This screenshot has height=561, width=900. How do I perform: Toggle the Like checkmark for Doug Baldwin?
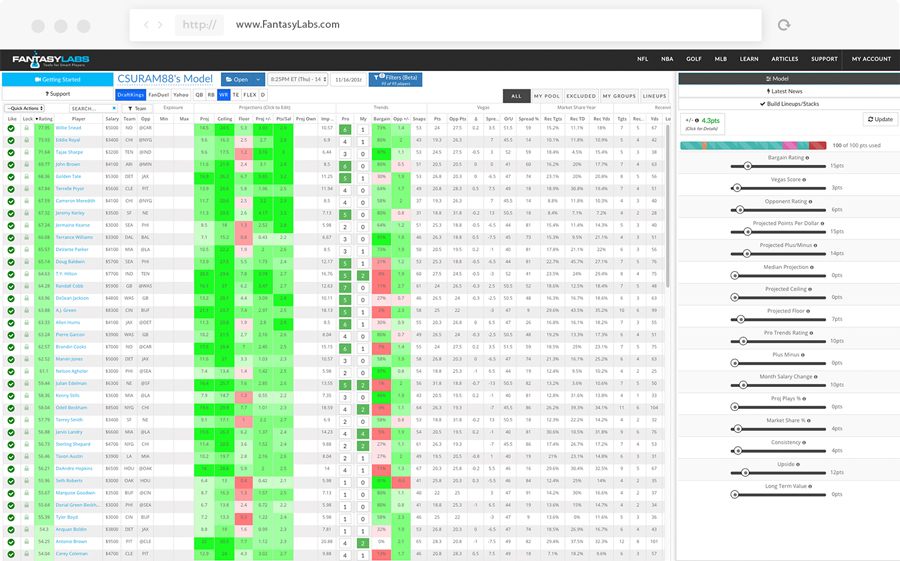click(11, 262)
